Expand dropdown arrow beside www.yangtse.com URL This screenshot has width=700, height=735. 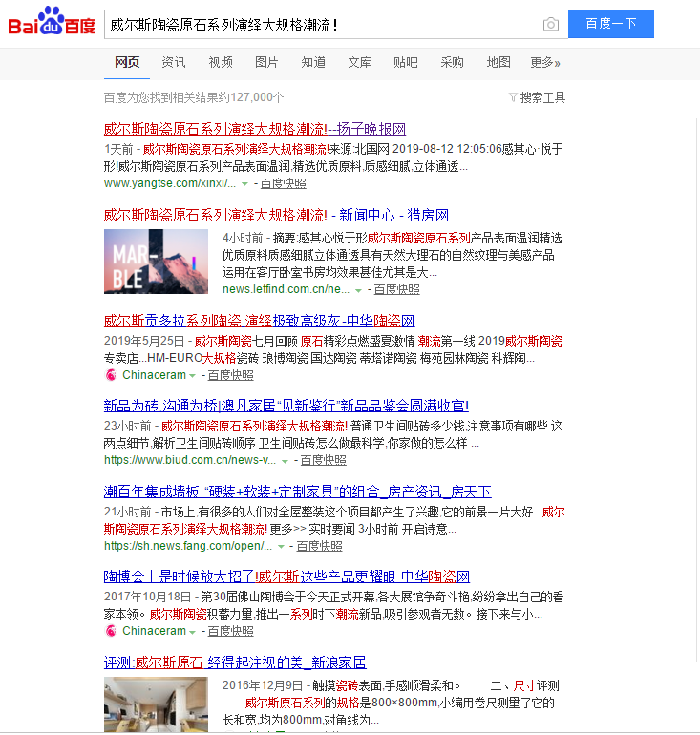coord(245,183)
